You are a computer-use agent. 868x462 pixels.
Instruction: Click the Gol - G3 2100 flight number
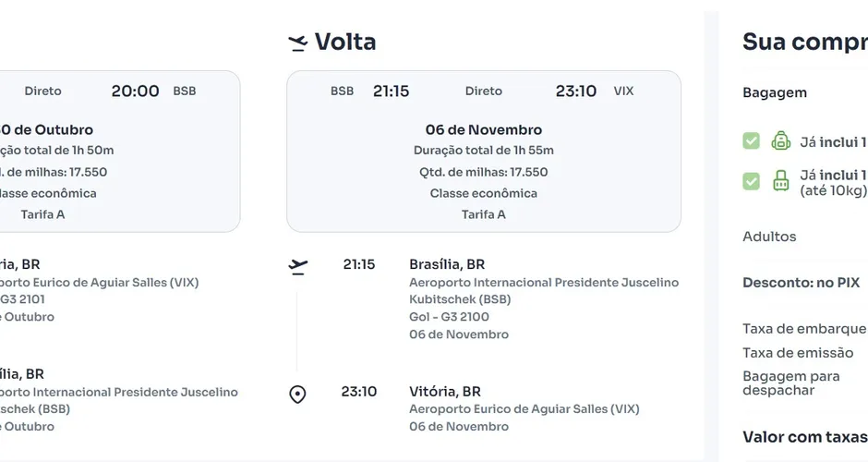tap(449, 317)
